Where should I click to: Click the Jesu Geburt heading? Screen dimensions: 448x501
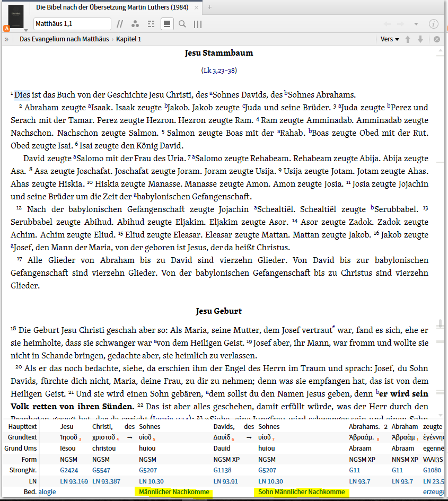[x=219, y=311]
